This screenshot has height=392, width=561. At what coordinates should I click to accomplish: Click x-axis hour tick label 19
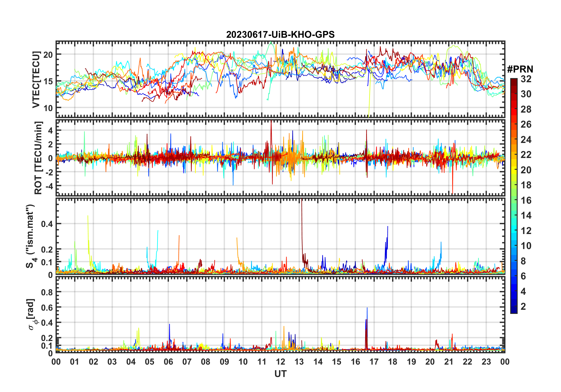(411, 362)
